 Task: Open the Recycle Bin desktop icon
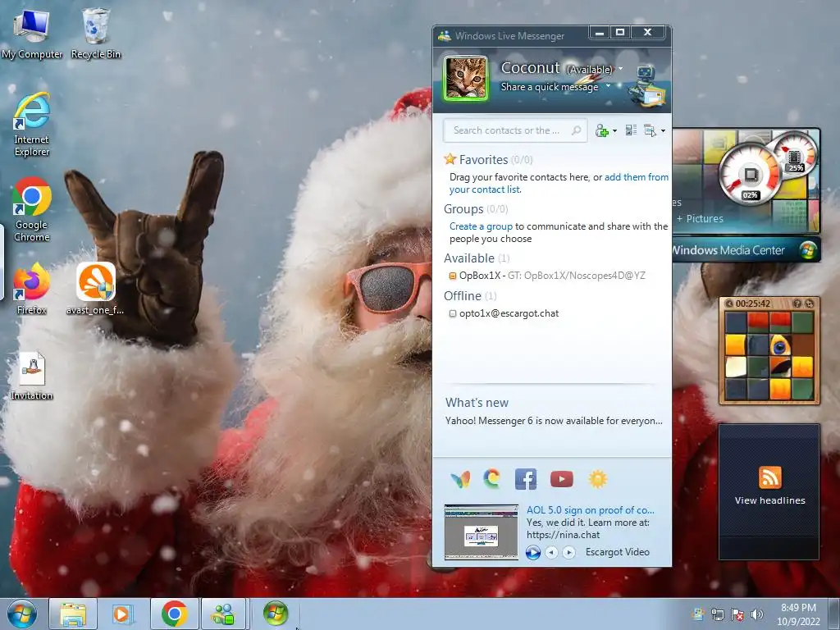tap(96, 34)
